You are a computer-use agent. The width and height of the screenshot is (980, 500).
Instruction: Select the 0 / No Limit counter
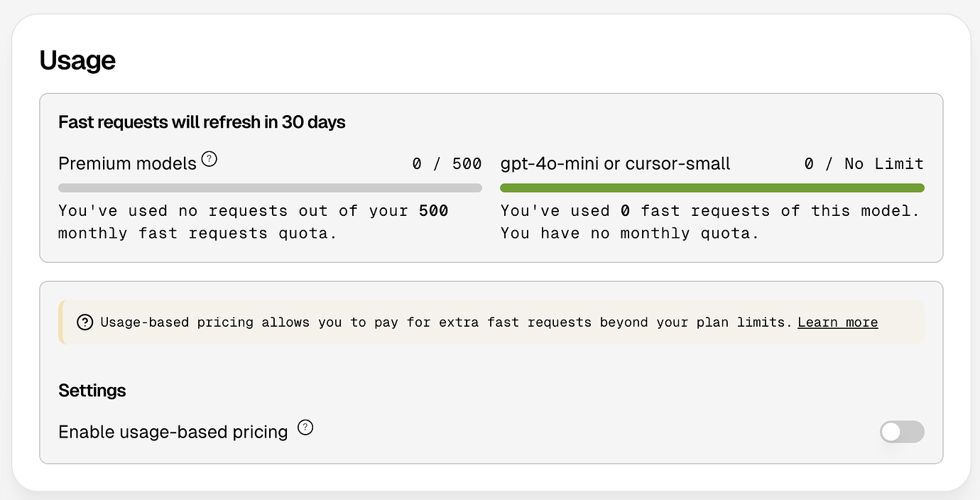point(864,164)
